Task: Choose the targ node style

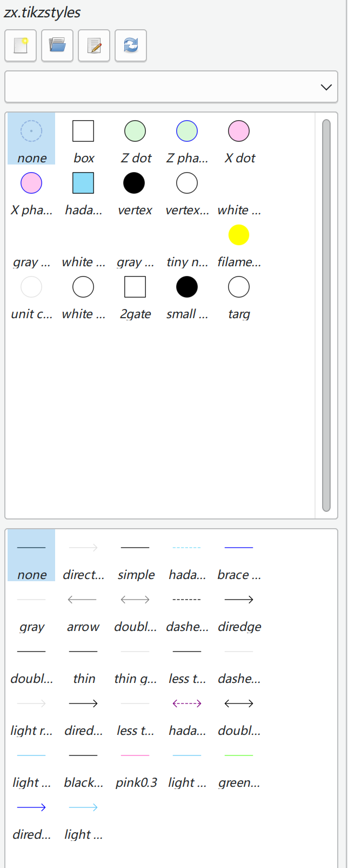Action: (238, 287)
